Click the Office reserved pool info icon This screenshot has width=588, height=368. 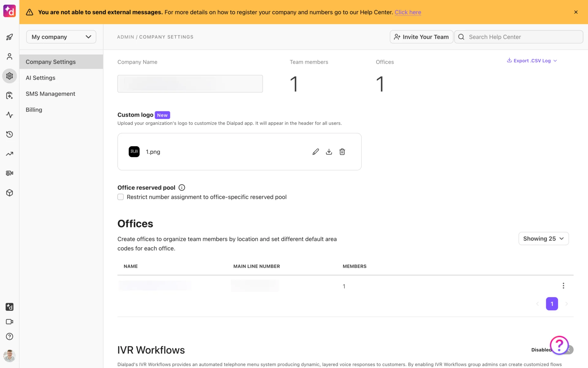click(x=182, y=188)
